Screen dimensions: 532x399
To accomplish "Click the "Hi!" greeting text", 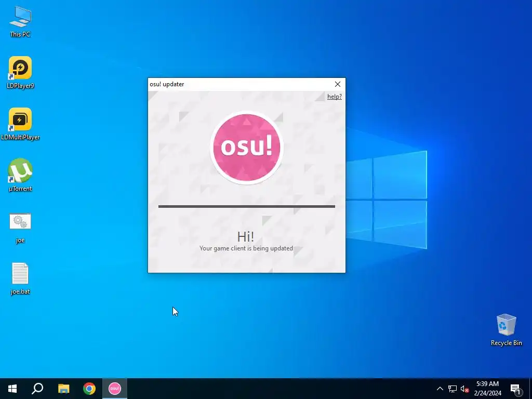I will [246, 236].
